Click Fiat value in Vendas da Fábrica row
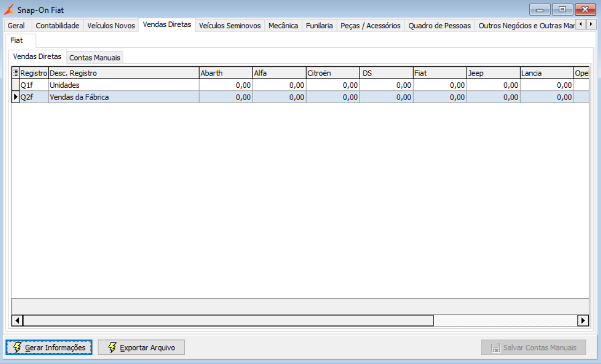This screenshot has width=601, height=364. click(440, 97)
